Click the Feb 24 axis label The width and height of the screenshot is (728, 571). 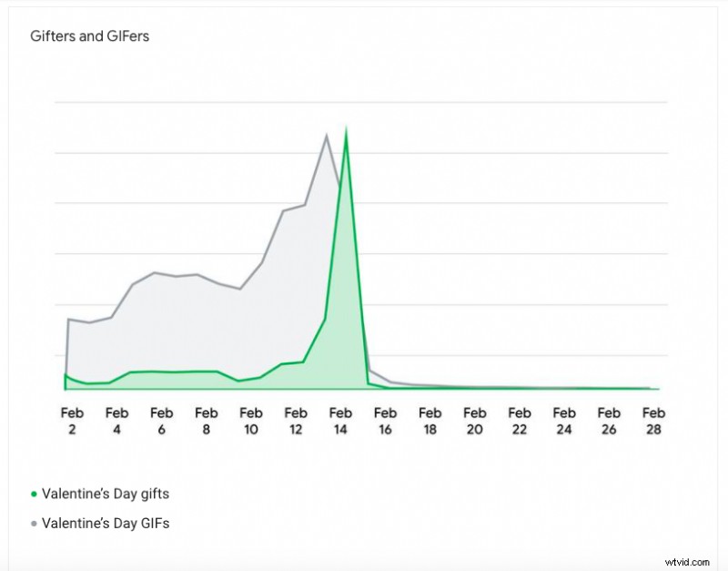click(x=564, y=421)
